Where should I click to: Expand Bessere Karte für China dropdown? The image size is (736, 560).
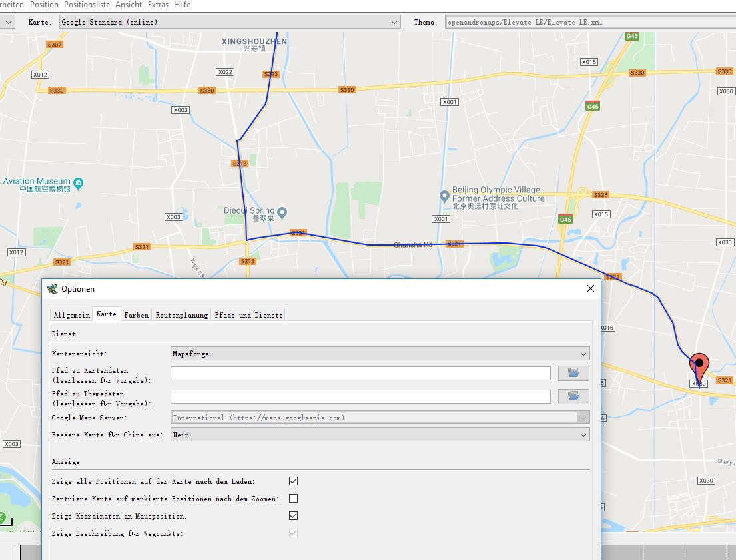click(380, 435)
